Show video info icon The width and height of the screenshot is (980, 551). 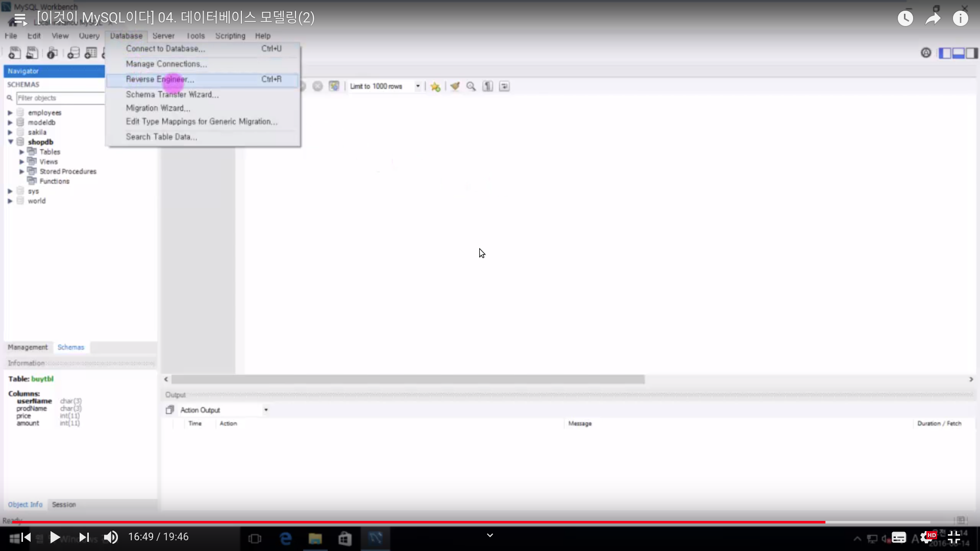(961, 19)
